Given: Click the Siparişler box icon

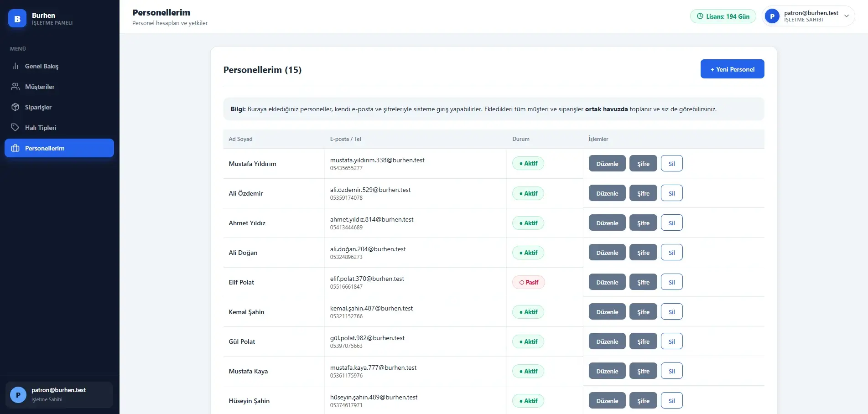Looking at the screenshot, I should click(x=15, y=107).
